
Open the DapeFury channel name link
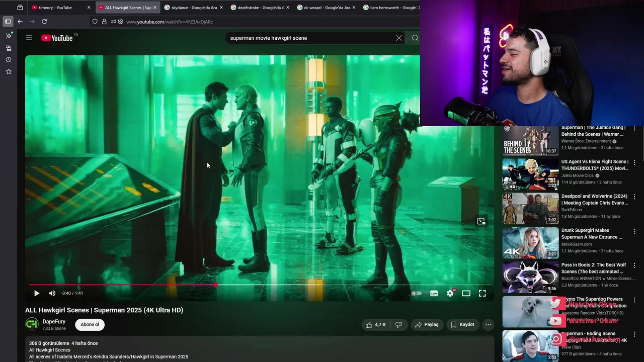(54, 321)
